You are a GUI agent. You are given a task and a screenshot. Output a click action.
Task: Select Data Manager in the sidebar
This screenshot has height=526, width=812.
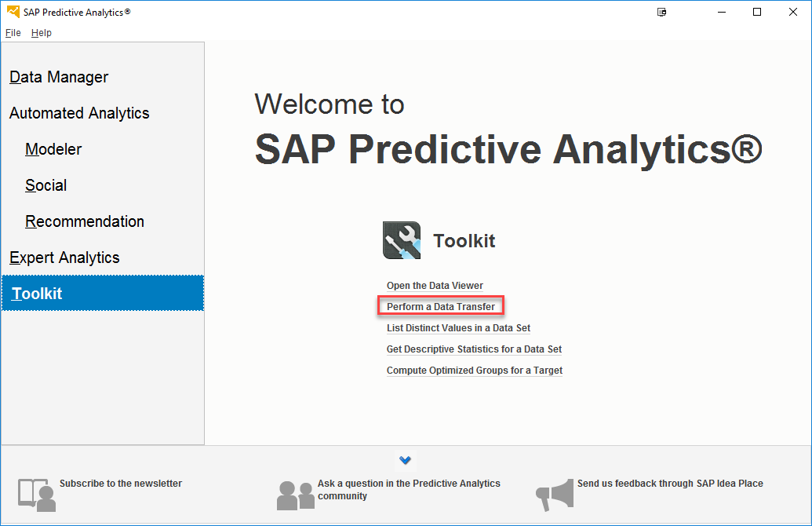tap(59, 77)
